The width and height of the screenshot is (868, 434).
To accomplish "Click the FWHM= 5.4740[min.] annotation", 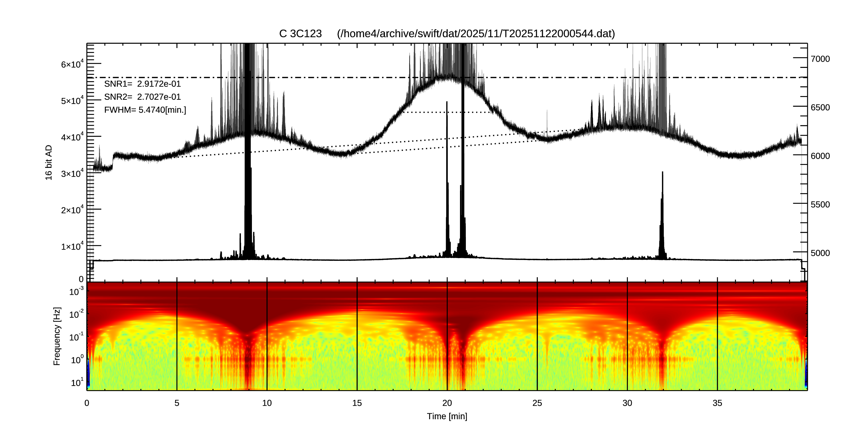I will (x=145, y=110).
